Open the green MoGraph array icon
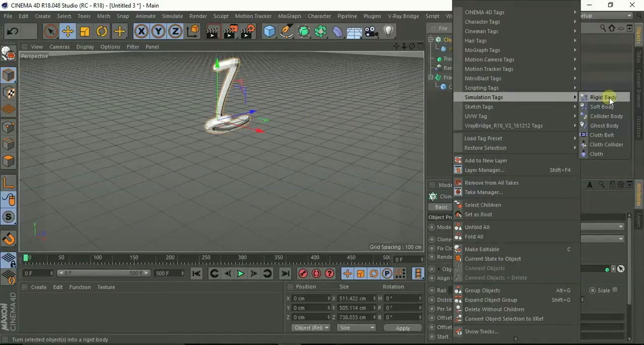 (x=320, y=32)
